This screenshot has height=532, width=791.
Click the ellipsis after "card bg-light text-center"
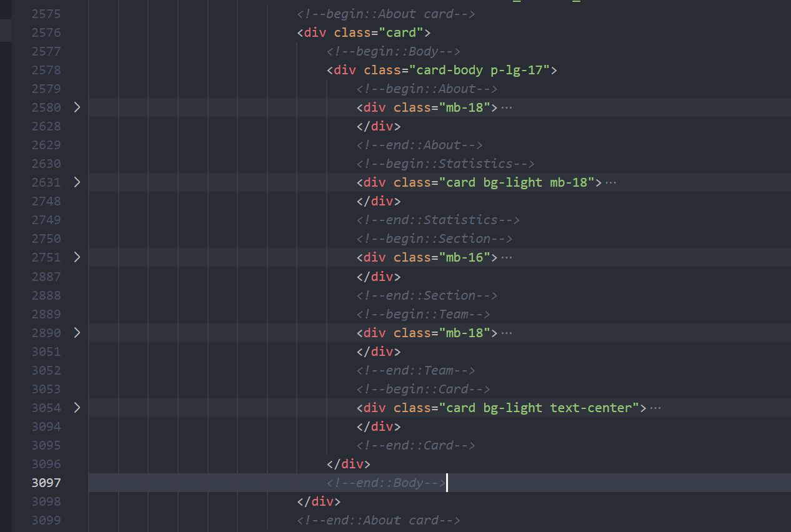655,408
